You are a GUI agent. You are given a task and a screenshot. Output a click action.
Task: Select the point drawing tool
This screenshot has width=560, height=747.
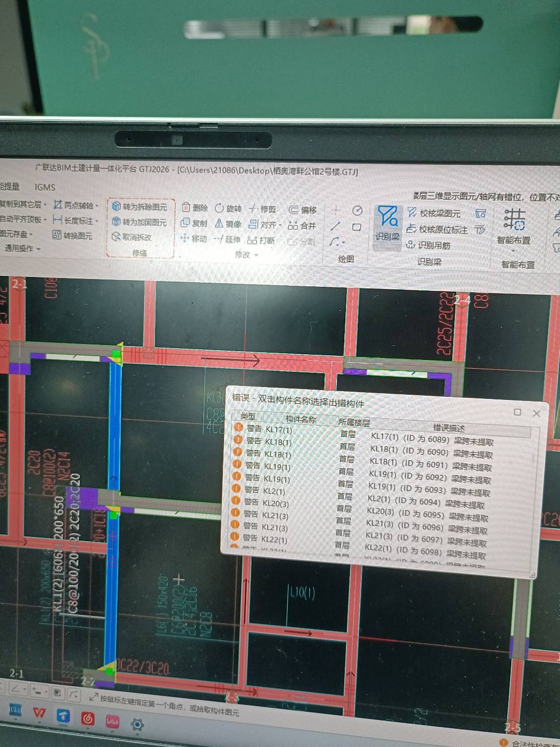point(335,211)
